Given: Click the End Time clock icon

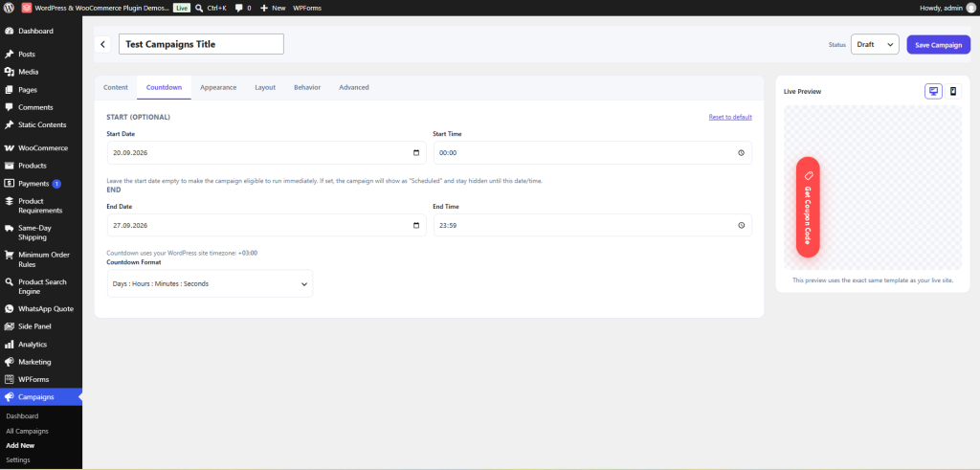Looking at the screenshot, I should tap(742, 226).
